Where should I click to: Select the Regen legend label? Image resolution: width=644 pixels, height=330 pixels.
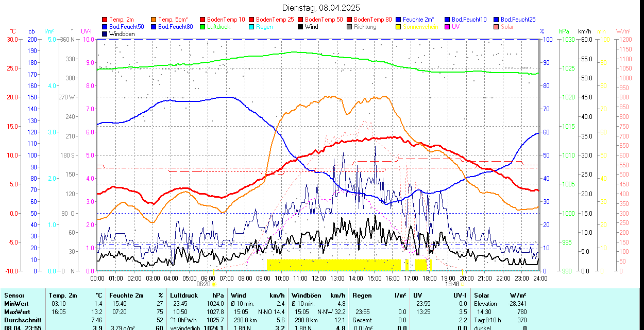pyautogui.click(x=264, y=27)
